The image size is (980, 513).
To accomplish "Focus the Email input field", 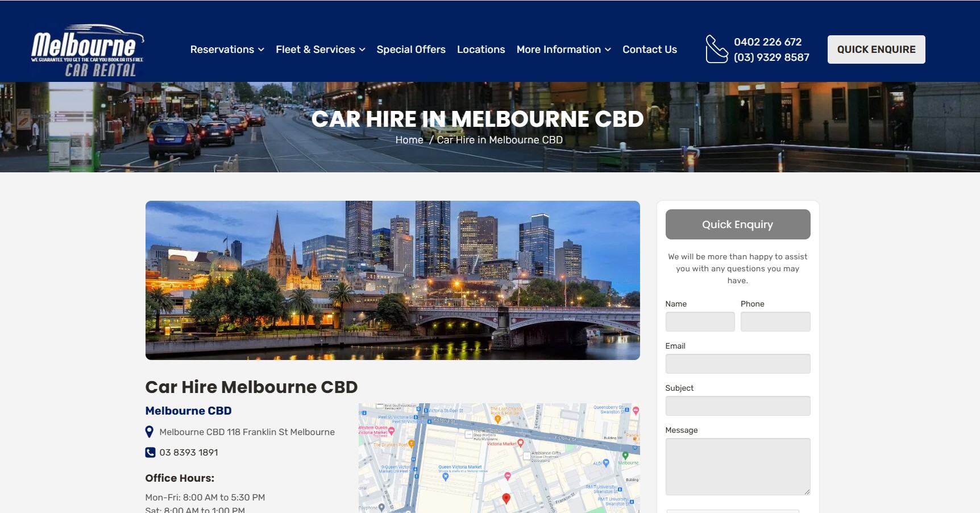I will point(737,364).
